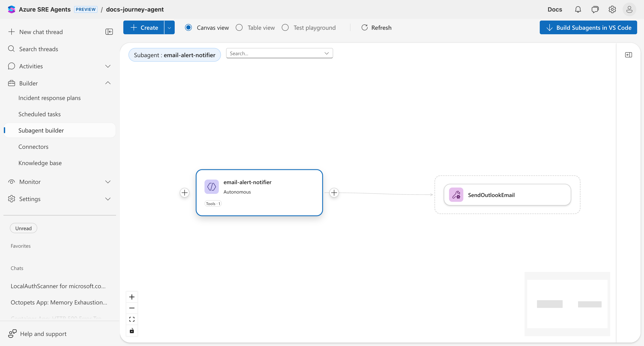Screen dimensions: 644x346
Task: Click the docs-journey-agent breadcrumb
Action: click(135, 9)
